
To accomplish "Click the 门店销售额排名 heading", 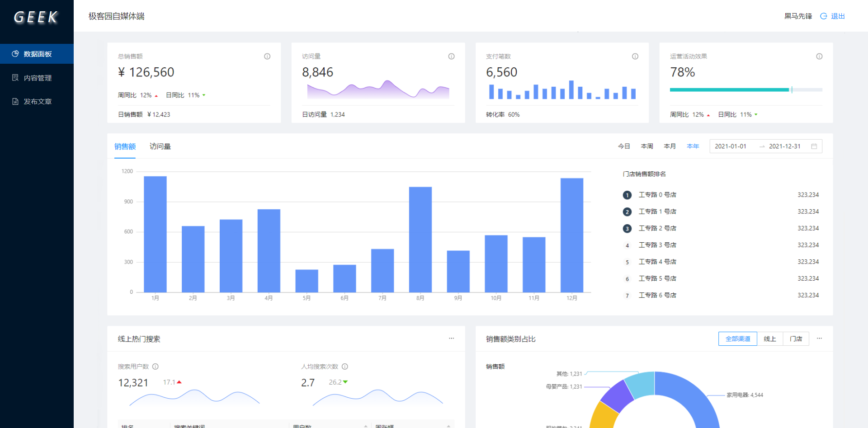I will point(644,174).
